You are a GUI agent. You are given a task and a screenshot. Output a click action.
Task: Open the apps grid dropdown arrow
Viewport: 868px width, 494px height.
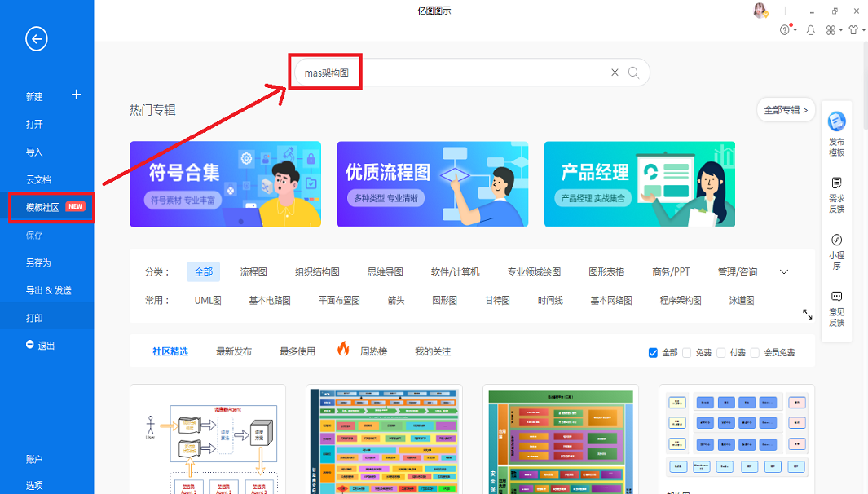[841, 30]
